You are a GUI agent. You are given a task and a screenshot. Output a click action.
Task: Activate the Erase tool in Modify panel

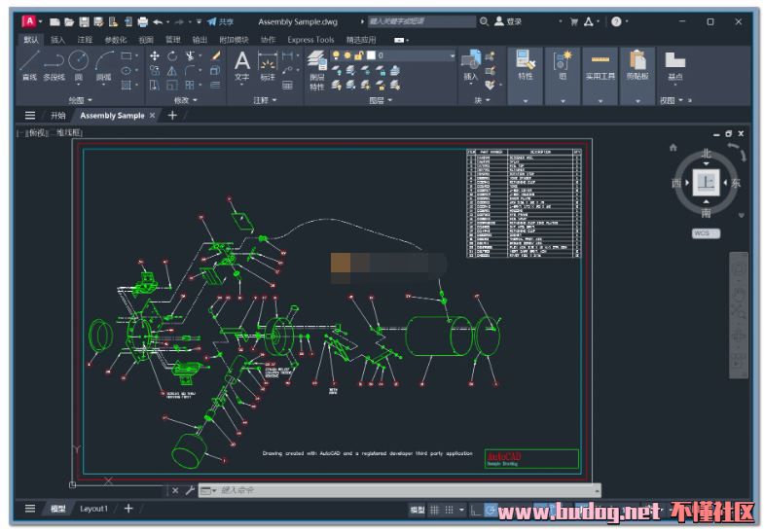pyautogui.click(x=216, y=56)
